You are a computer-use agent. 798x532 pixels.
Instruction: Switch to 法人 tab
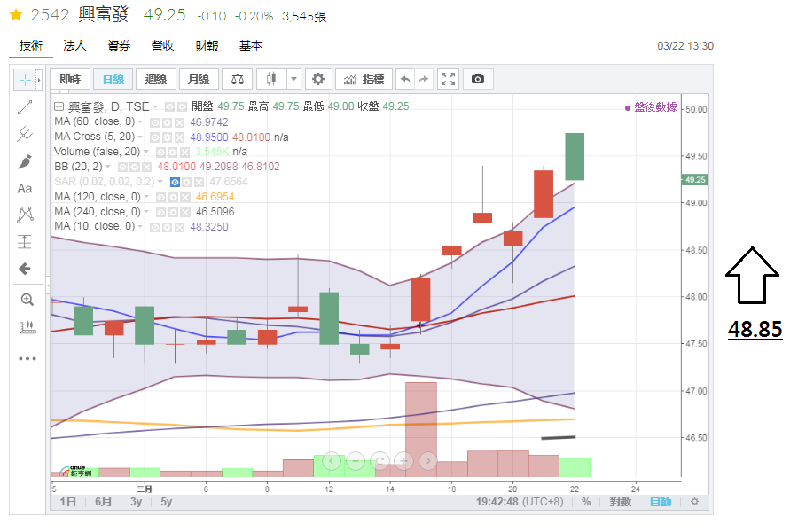74,46
